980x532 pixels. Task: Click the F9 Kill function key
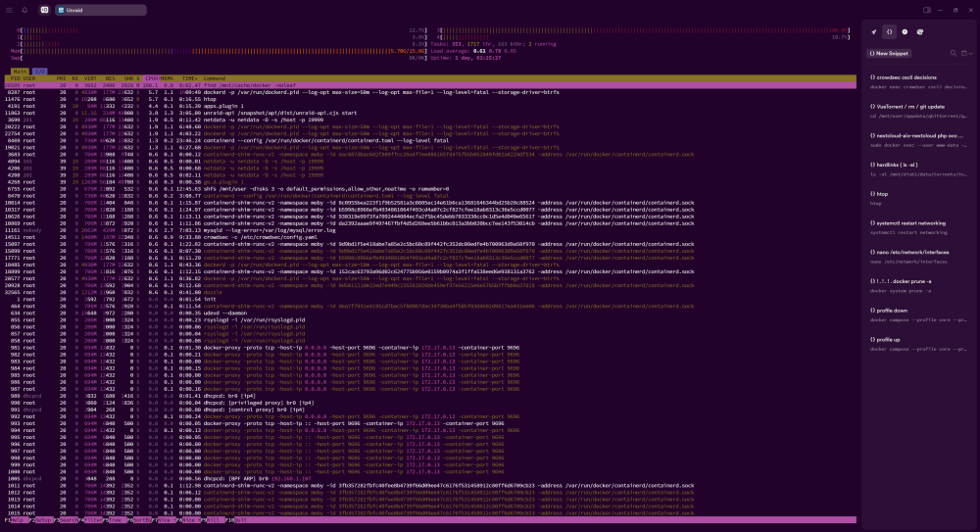212,520
